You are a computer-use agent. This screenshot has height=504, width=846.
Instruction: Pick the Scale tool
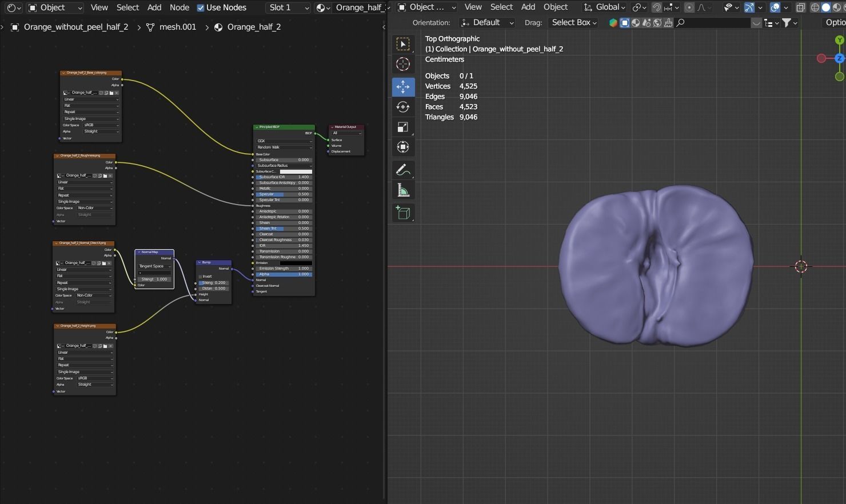[403, 127]
